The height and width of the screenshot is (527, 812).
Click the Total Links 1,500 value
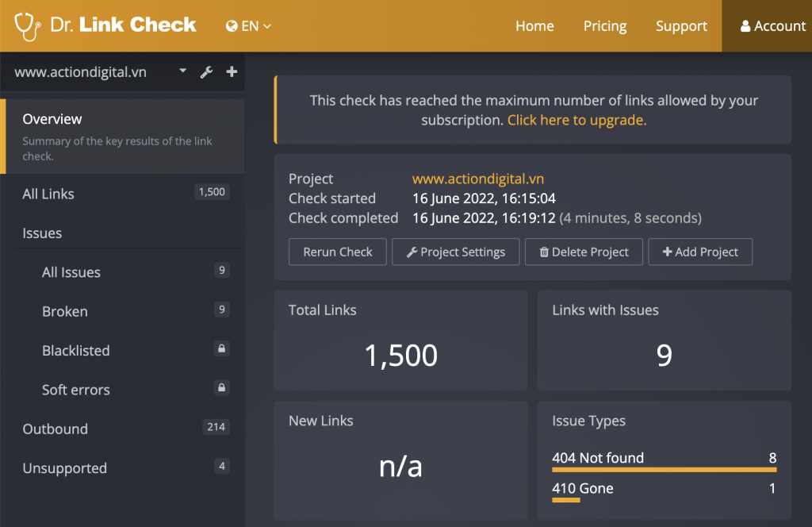coord(400,356)
